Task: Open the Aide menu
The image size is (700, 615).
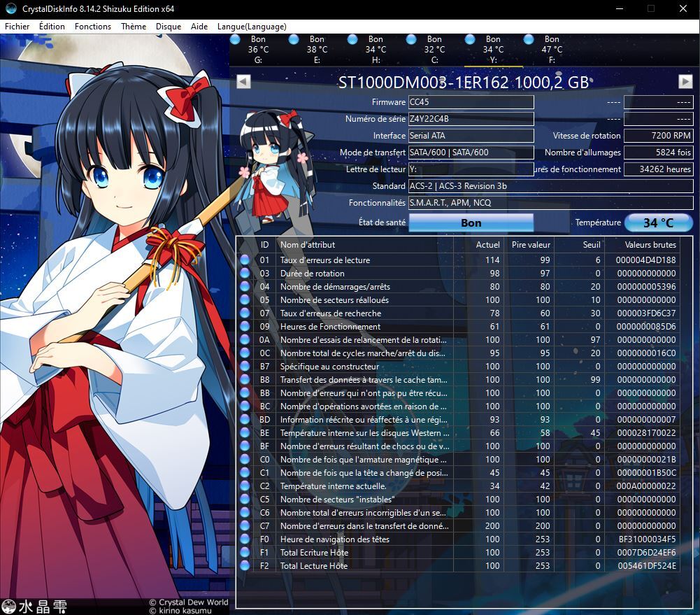Action: 199,27
